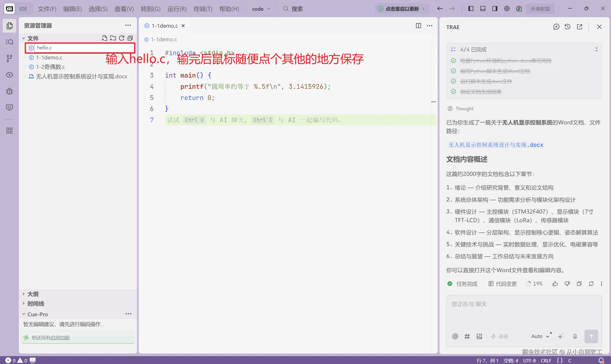Open the Search view in activity bar
Screen dimensions: 611x364
click(9, 42)
